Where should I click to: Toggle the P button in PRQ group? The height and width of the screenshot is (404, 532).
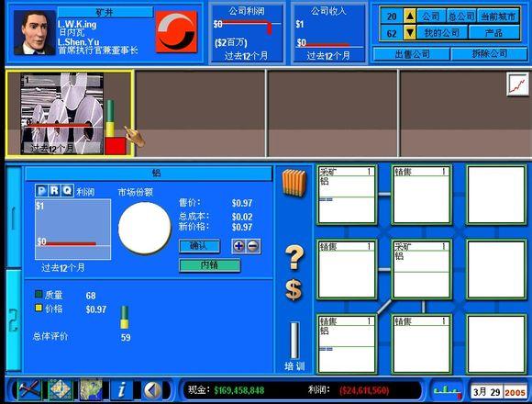pos(41,190)
